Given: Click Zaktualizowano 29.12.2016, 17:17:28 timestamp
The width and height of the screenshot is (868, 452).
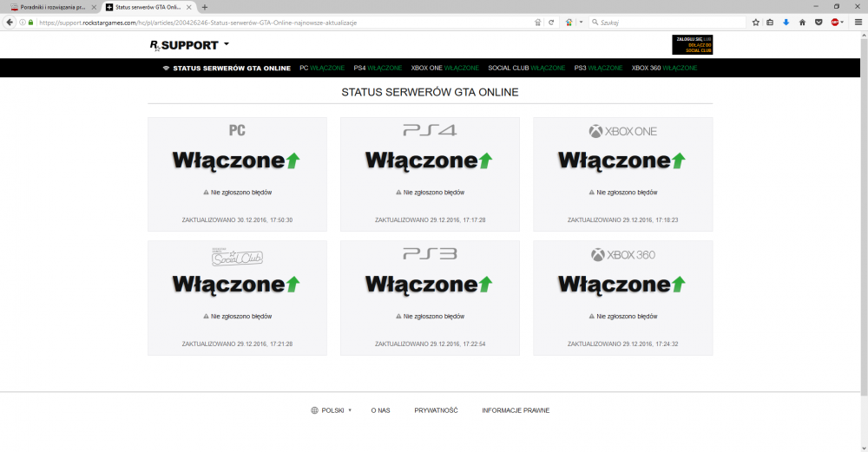Looking at the screenshot, I should pos(431,220).
